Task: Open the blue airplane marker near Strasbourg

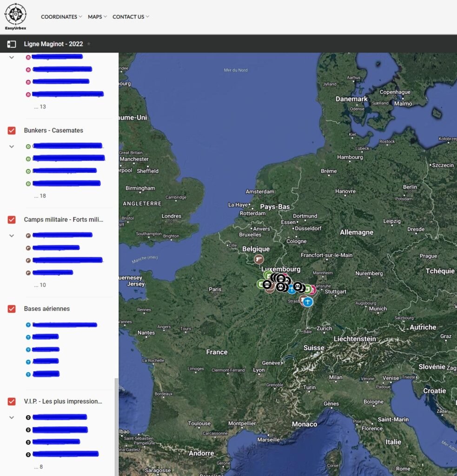Action: click(307, 302)
